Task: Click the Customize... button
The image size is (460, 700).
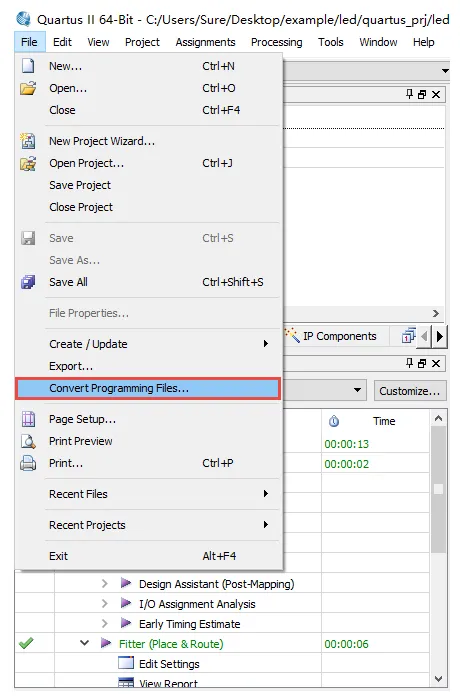Action: (x=410, y=391)
